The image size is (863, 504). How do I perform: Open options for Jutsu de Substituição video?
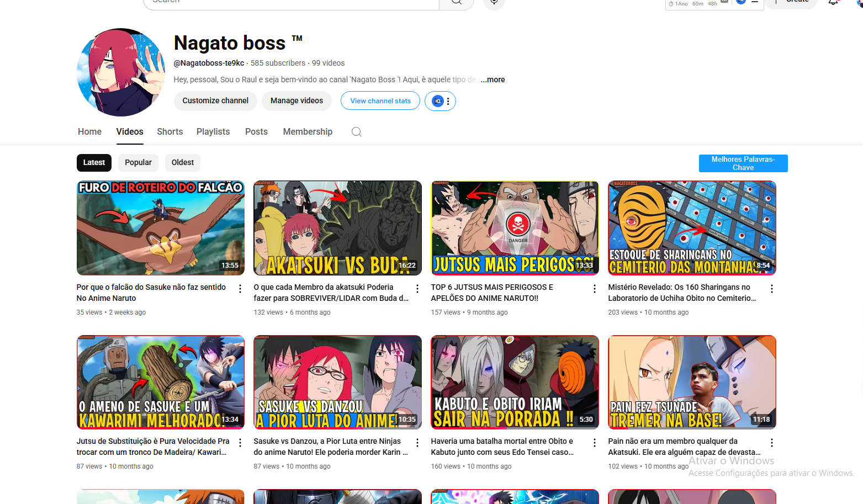[x=240, y=443]
